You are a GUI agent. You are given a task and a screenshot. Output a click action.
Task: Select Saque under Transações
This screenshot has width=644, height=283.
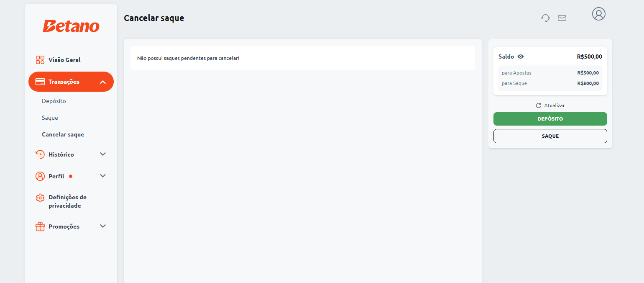[50, 118]
